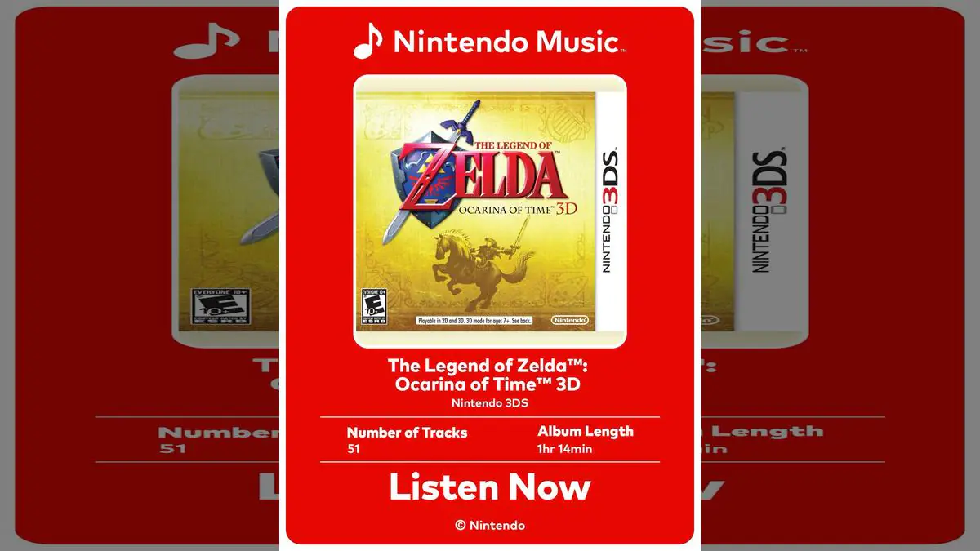The image size is (980, 551).
Task: Click the Number of Tracks label
Action: [407, 433]
